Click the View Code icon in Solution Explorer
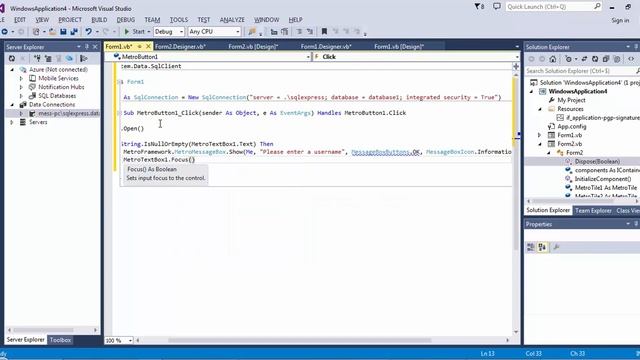 click(631, 59)
